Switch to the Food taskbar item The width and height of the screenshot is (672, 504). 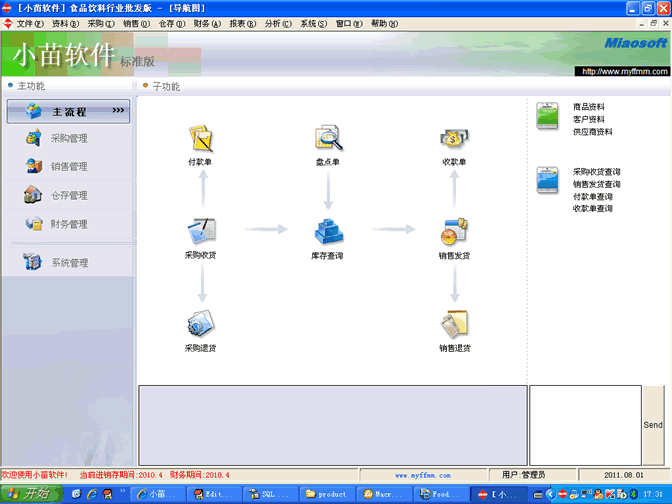coord(441,494)
